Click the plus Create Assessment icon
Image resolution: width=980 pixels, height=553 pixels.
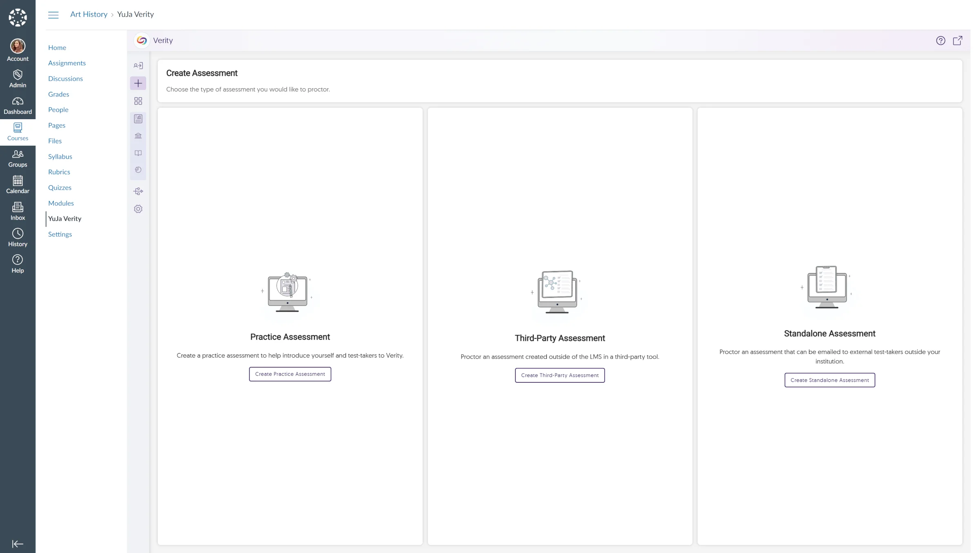point(138,83)
